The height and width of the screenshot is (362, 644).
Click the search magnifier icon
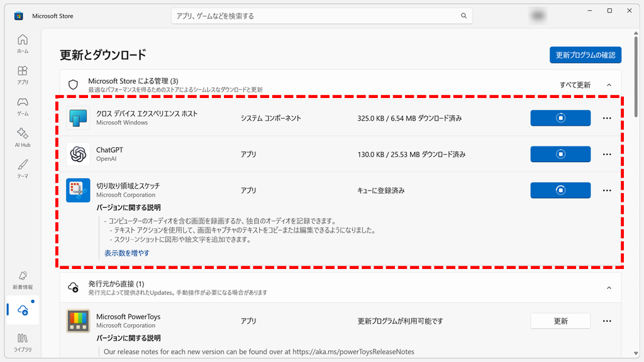(x=464, y=16)
